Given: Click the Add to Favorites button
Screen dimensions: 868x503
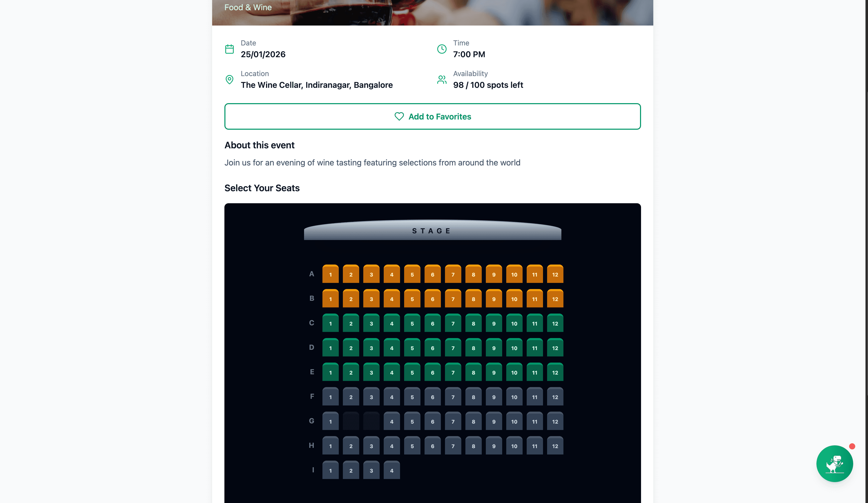Looking at the screenshot, I should pyautogui.click(x=432, y=116).
